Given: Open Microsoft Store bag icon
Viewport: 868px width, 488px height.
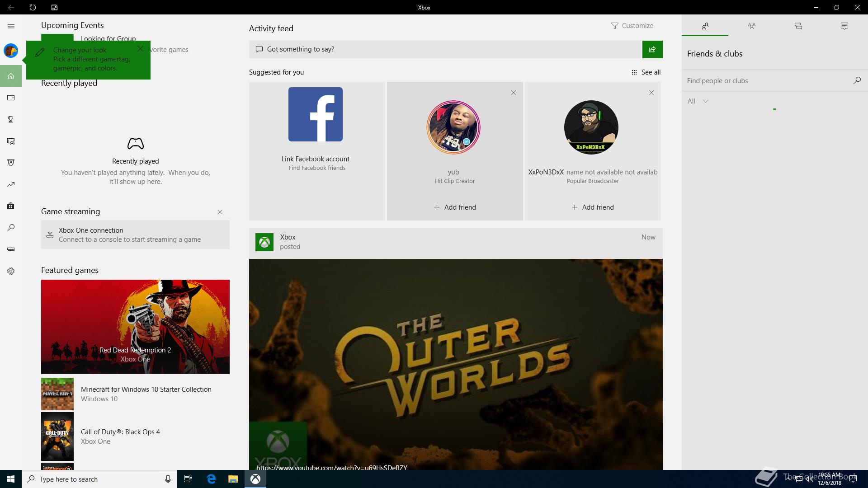Looking at the screenshot, I should (x=11, y=206).
